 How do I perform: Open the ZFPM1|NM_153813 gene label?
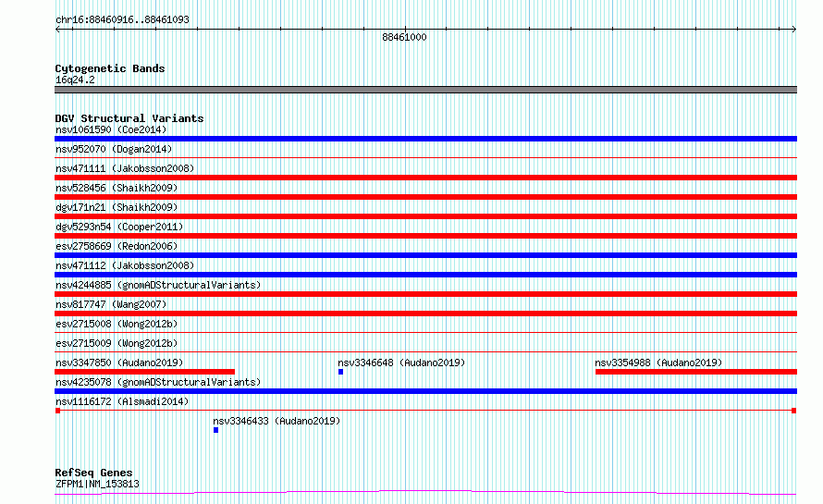97,484
